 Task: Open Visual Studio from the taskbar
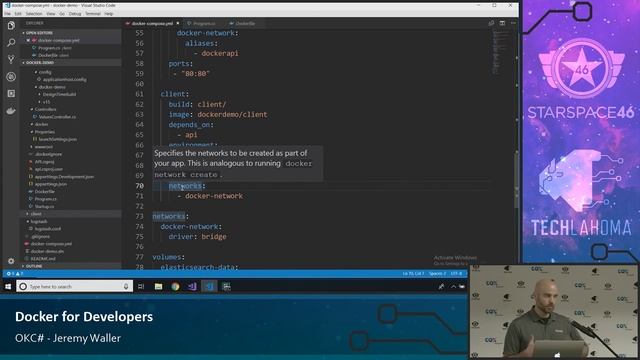click(192, 287)
